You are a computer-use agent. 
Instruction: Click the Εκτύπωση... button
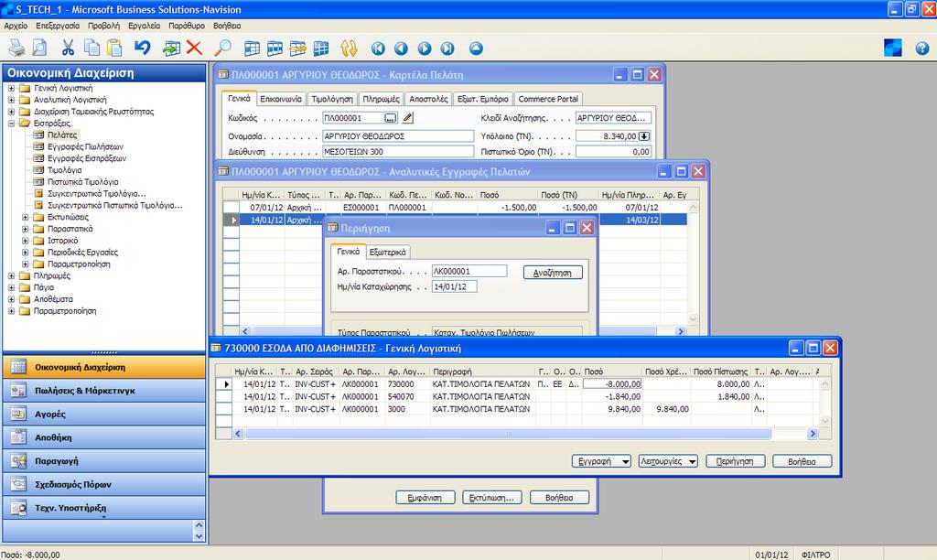pos(491,498)
